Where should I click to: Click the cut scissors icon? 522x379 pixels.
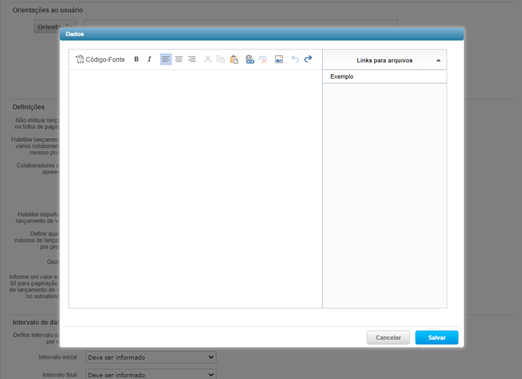pyautogui.click(x=208, y=59)
